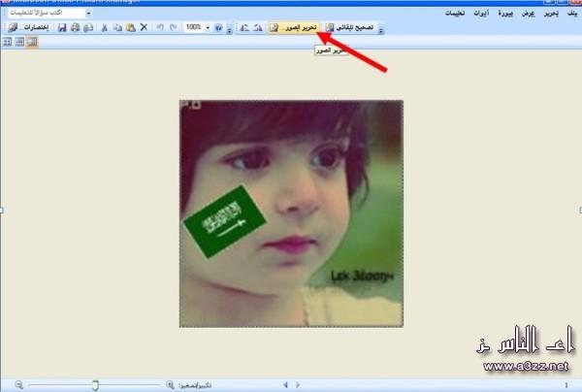
Task: Click the Save icon in the toolbar
Action: tap(63, 28)
